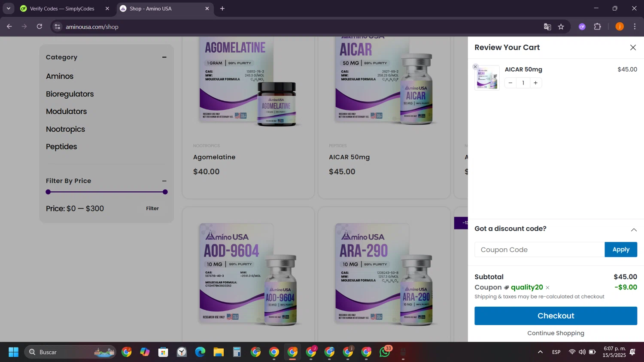Reload the current page

point(39,27)
